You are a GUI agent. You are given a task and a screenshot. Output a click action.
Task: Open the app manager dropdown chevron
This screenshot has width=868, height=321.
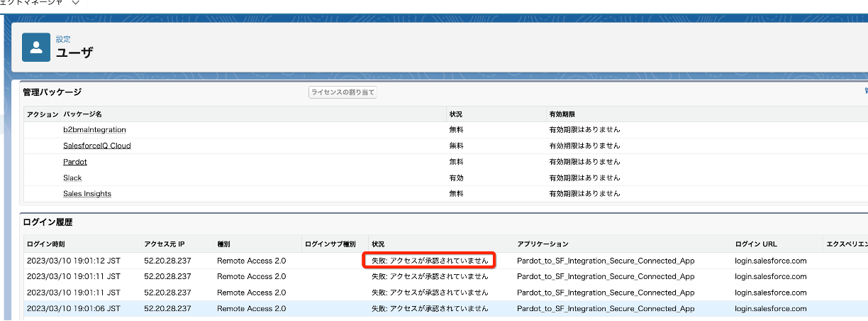(76, 3)
